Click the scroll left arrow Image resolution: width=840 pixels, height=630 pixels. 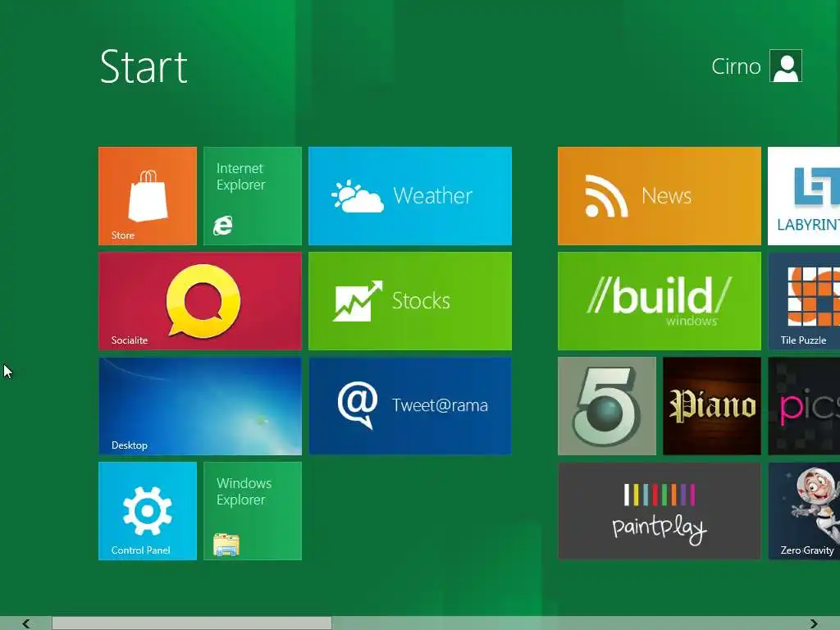(25, 623)
